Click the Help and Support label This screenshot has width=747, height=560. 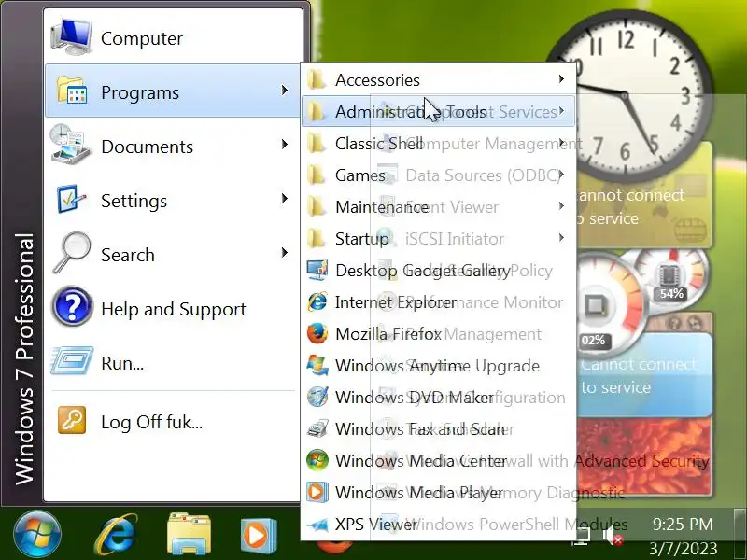click(x=174, y=310)
